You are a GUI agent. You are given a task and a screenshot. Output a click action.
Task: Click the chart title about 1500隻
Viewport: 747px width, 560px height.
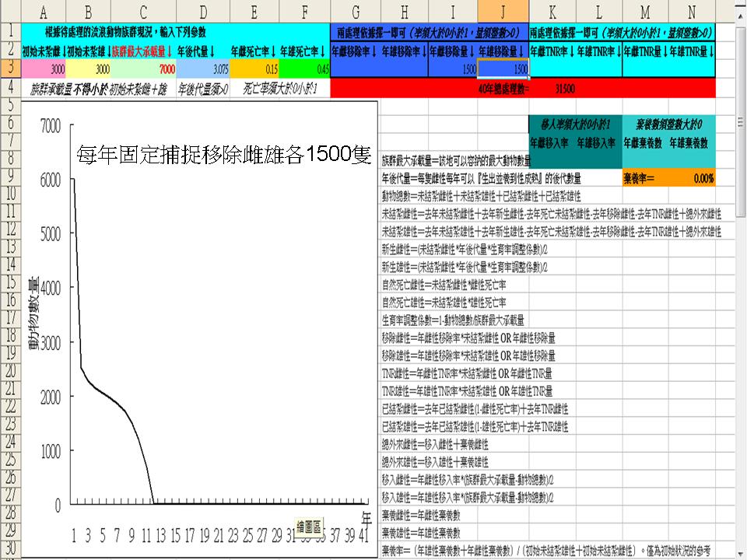pos(224,153)
